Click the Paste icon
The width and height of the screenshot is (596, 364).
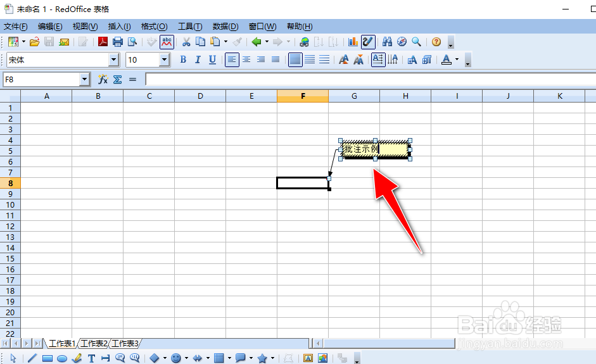click(x=215, y=42)
